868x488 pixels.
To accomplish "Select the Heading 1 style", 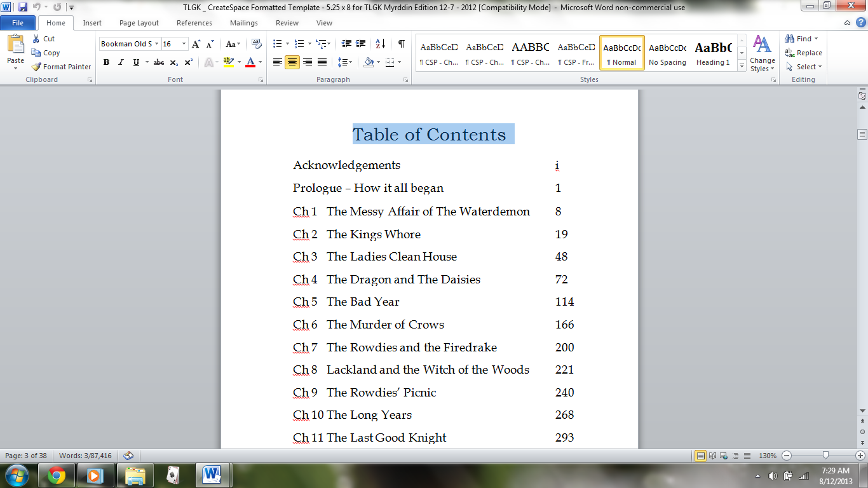I will (x=713, y=52).
